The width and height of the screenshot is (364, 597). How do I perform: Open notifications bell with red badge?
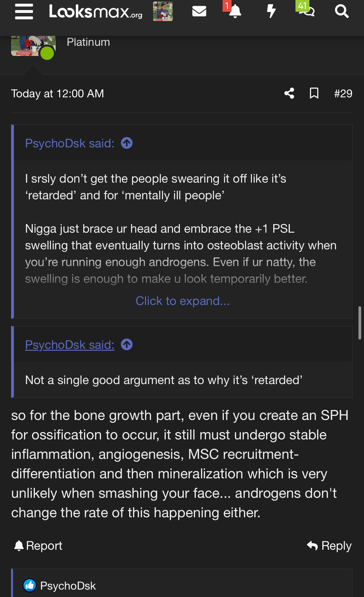coord(235,11)
